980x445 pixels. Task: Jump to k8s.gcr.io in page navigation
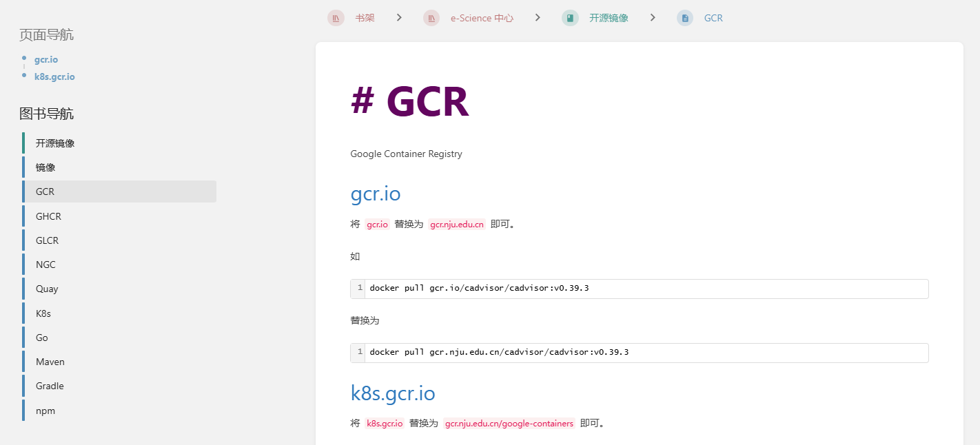coord(54,77)
